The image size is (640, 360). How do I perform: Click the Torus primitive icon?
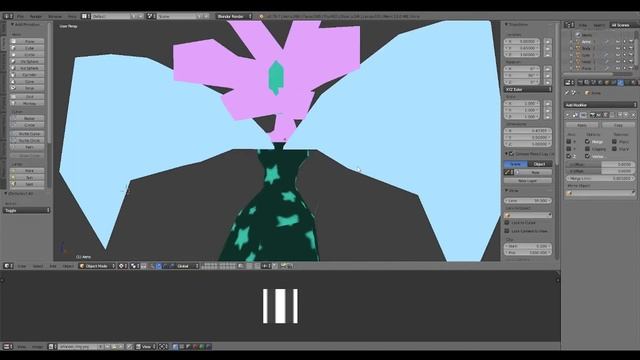tap(13, 88)
